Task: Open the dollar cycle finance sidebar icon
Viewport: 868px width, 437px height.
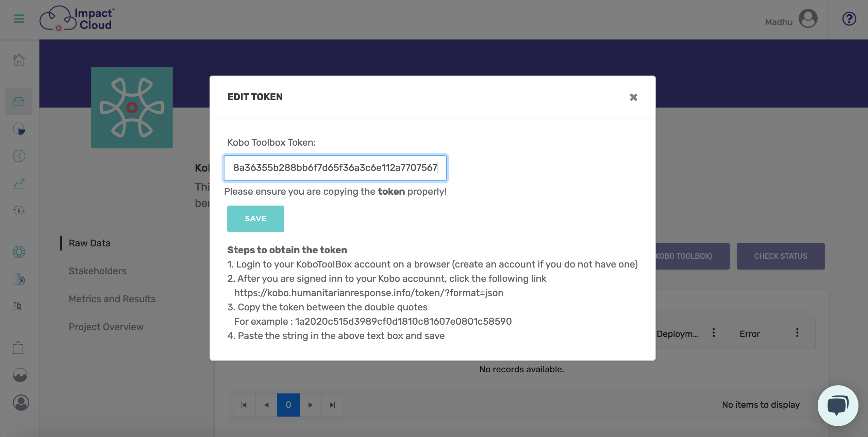Action: pyautogui.click(x=19, y=210)
